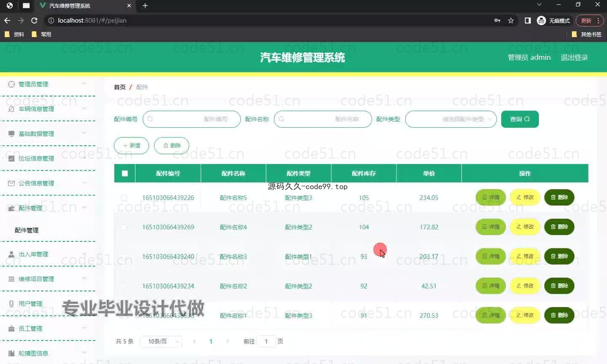Click the 基础数据管理 monitor icon
This screenshot has height=364, width=607.
[x=11, y=134]
